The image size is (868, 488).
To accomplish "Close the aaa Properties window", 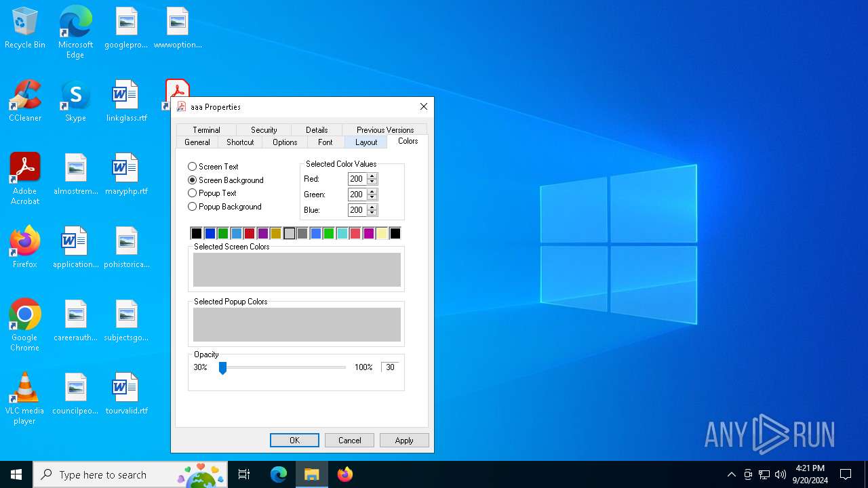I will tap(424, 106).
